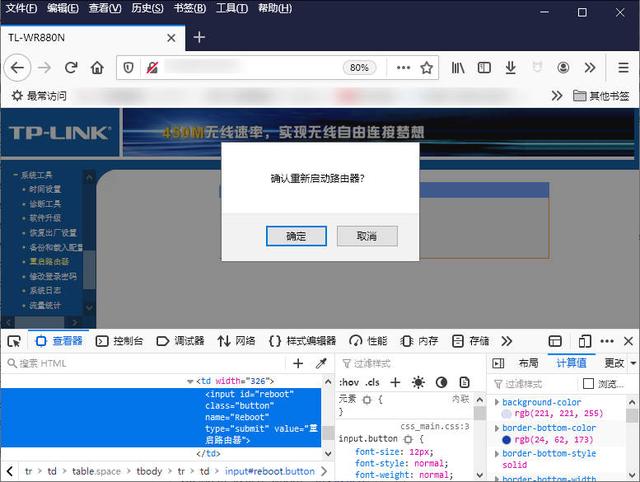Screen dimensions: 640x482
Task: Bookmark this page with the star icon
Action: pos(427,68)
